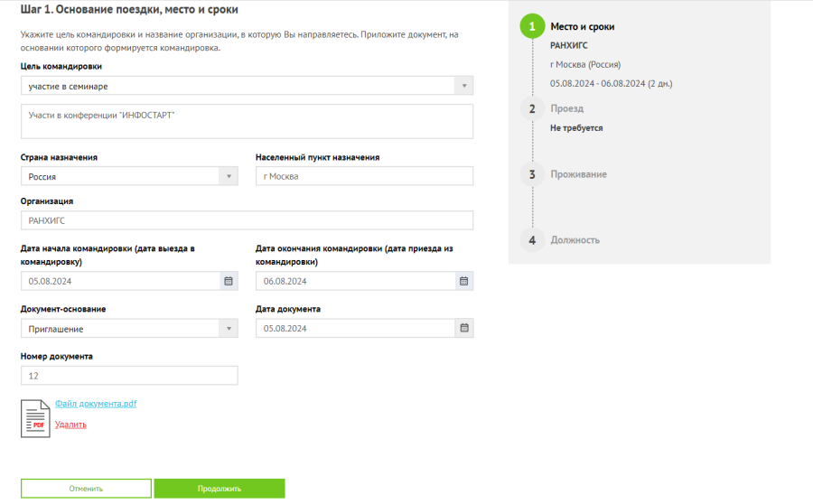Expand the Цель командировки dropdown
The width and height of the screenshot is (813, 504).
tap(463, 86)
